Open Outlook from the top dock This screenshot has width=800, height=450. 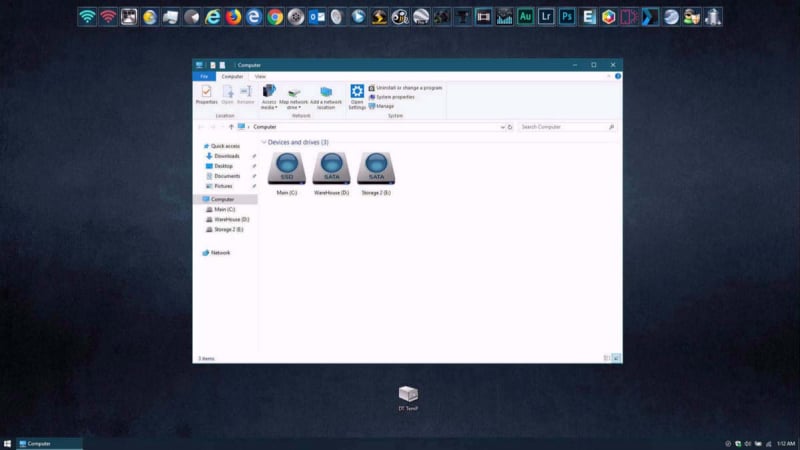(317, 17)
